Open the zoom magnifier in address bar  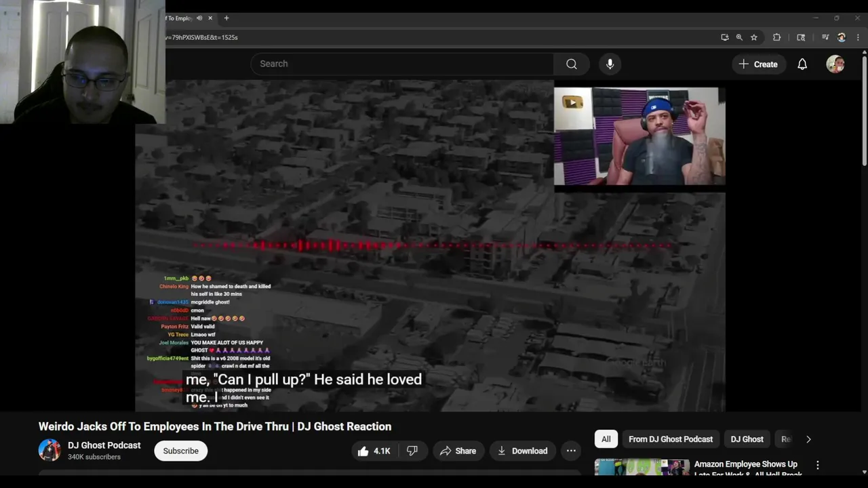(x=739, y=37)
